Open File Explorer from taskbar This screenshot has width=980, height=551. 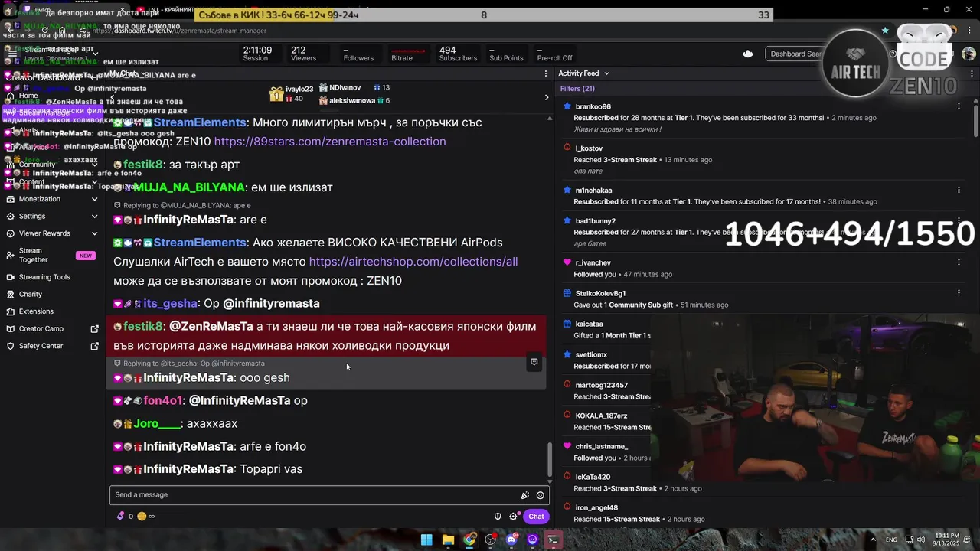coord(448,540)
